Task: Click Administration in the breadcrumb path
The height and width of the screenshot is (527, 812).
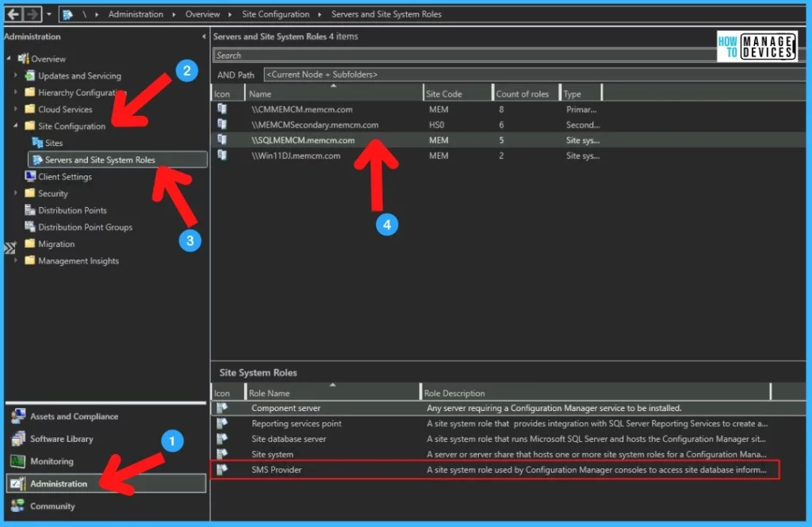Action: point(136,14)
